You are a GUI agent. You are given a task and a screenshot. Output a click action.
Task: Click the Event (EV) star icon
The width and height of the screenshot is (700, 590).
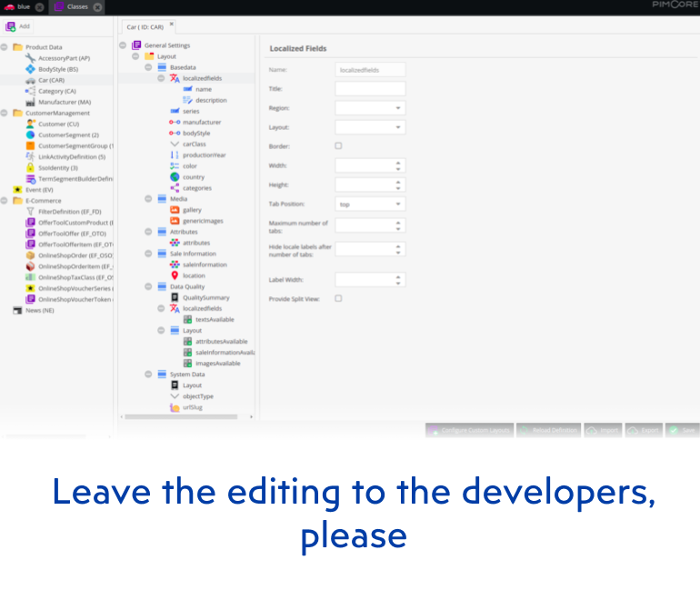point(17,190)
